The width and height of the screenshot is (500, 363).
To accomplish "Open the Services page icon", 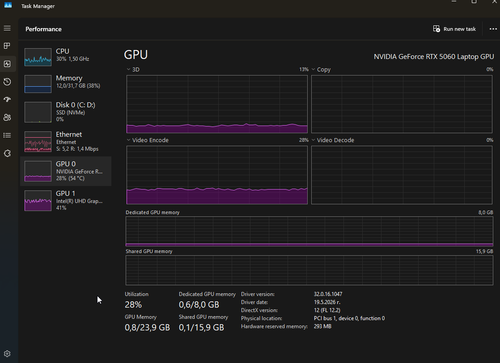I will pyautogui.click(x=7, y=153).
